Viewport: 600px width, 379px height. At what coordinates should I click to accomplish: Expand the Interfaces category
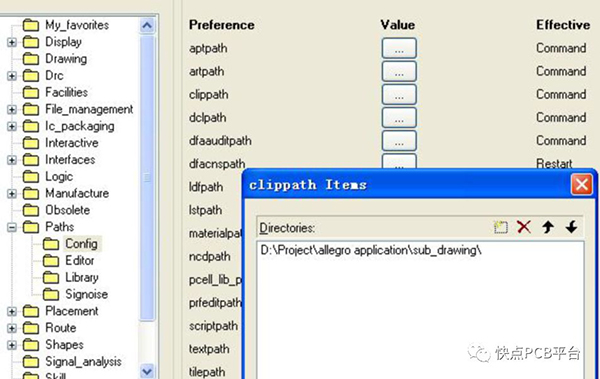12,160
